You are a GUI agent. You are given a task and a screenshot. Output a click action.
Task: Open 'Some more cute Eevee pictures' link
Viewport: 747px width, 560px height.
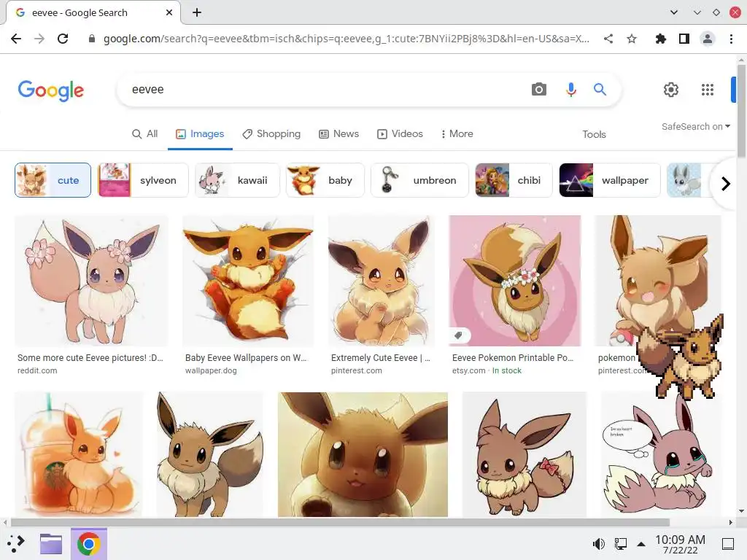[90, 357]
